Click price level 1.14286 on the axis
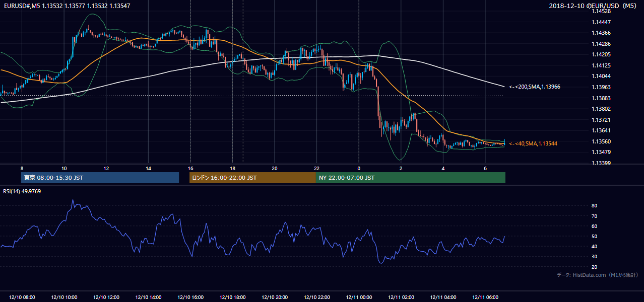 (x=601, y=44)
